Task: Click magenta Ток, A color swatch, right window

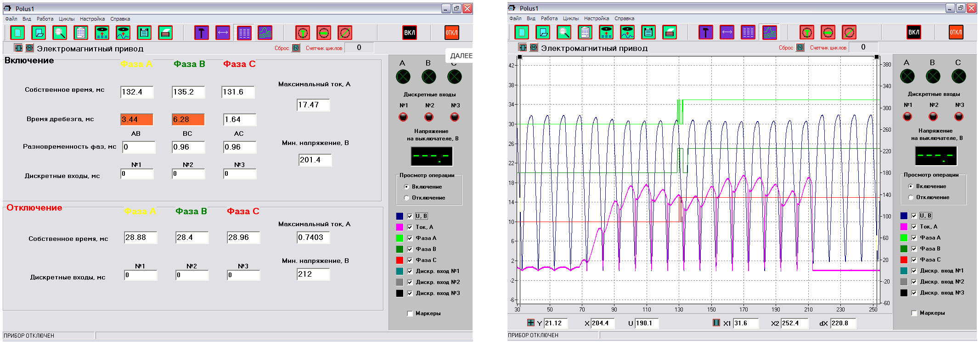Action: coord(904,227)
